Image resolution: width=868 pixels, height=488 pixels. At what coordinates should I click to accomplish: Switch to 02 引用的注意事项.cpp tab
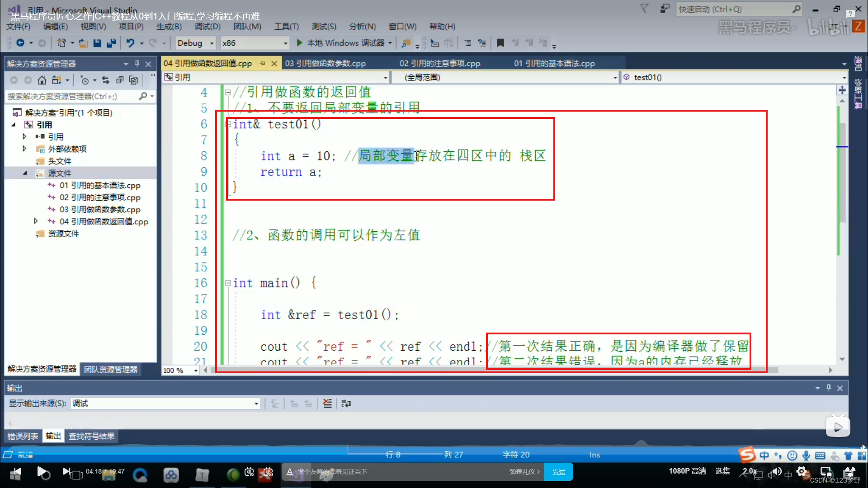440,63
